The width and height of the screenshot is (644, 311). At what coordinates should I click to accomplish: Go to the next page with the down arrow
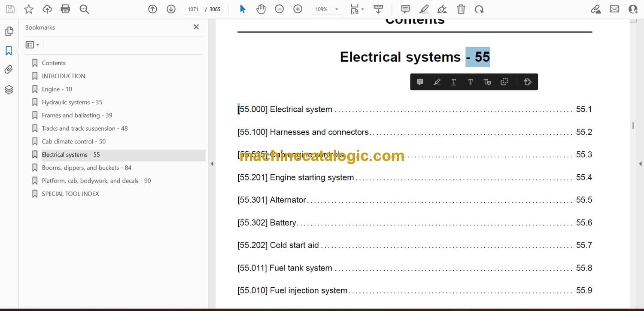[x=171, y=9]
